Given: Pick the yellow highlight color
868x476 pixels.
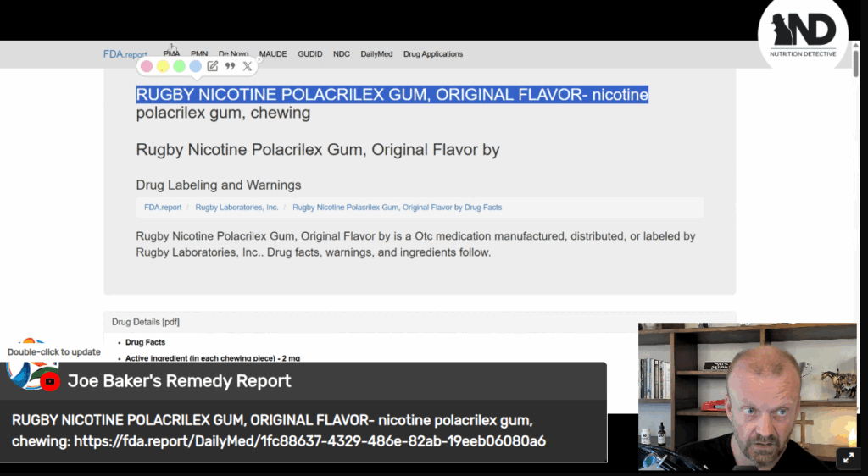Looking at the screenshot, I should [x=163, y=66].
